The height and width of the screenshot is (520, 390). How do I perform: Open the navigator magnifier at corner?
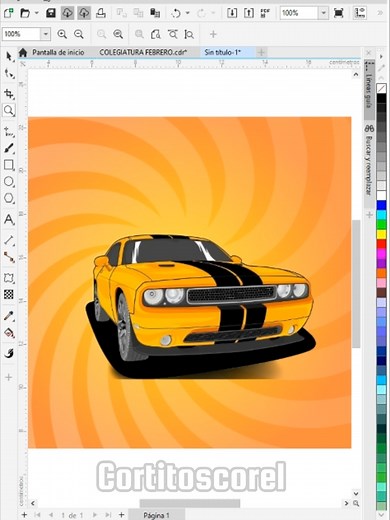(356, 503)
